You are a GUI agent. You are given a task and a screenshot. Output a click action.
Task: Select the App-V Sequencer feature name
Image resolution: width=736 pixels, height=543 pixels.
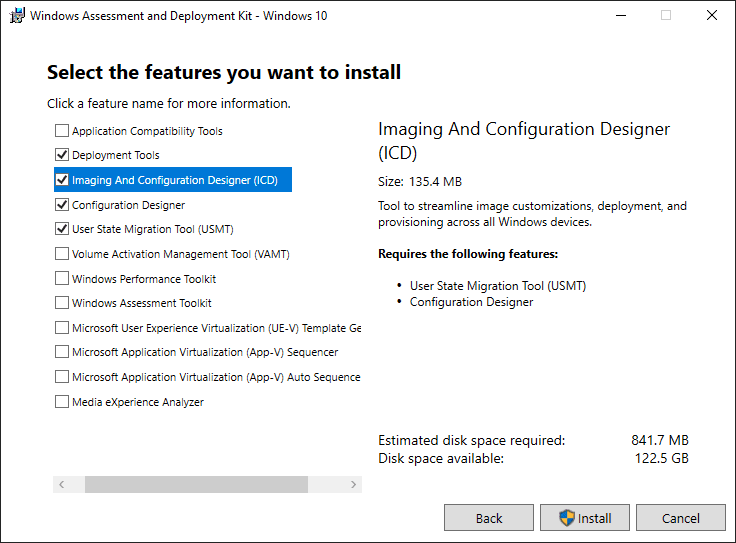(205, 352)
